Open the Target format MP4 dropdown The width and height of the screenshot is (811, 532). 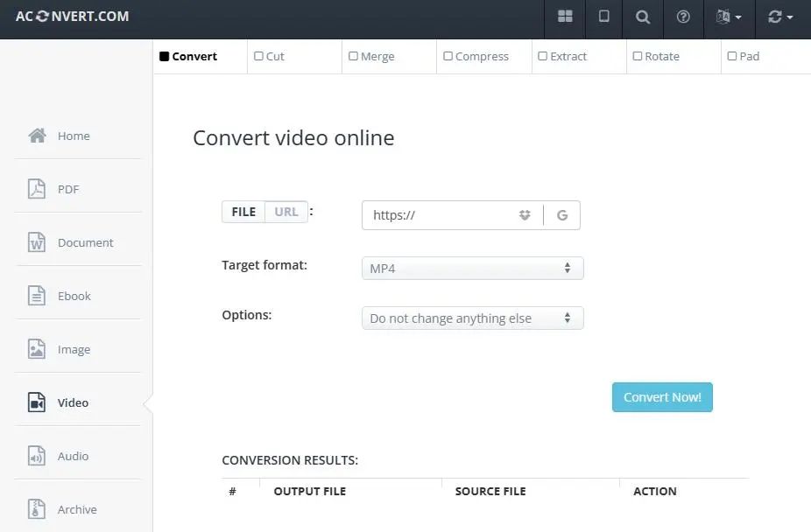473,269
